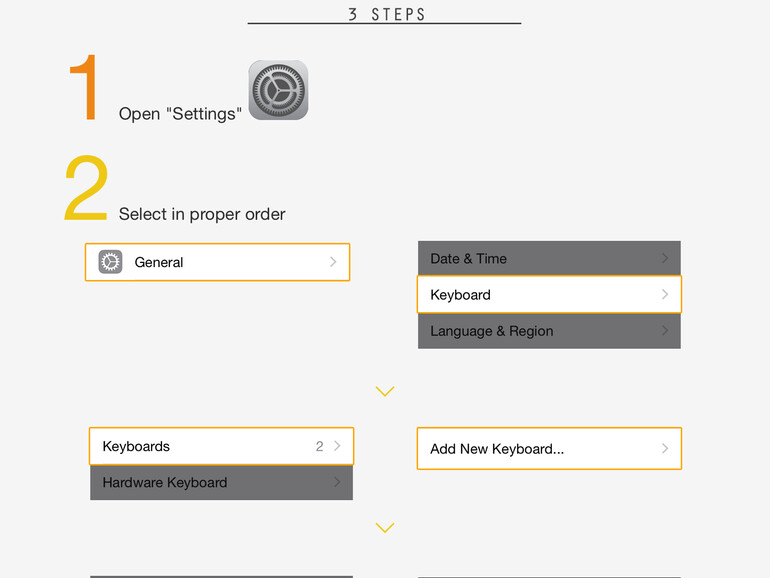Click chevron on Date & Time row
770x578 pixels.
(x=665, y=258)
